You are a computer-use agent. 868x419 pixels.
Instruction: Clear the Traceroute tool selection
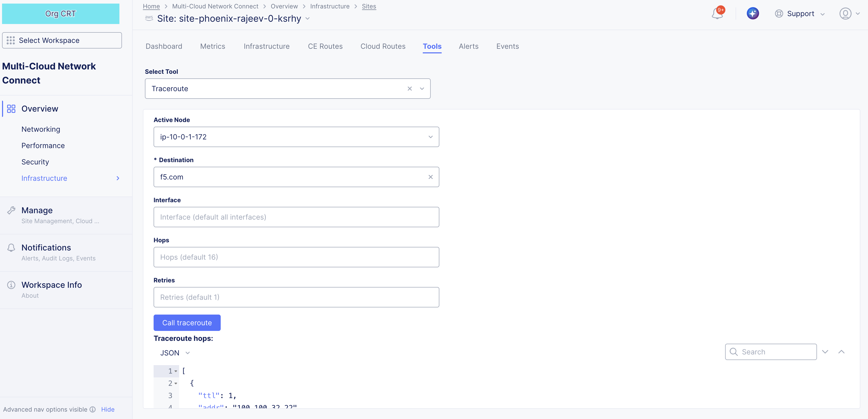pos(410,89)
